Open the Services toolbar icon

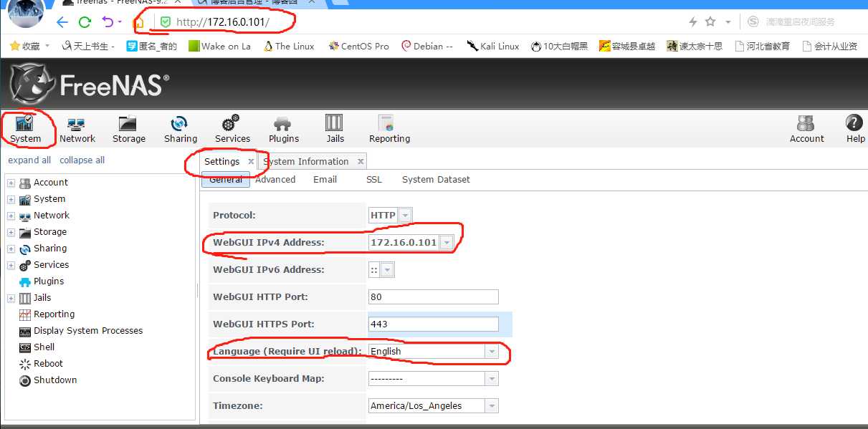232,129
